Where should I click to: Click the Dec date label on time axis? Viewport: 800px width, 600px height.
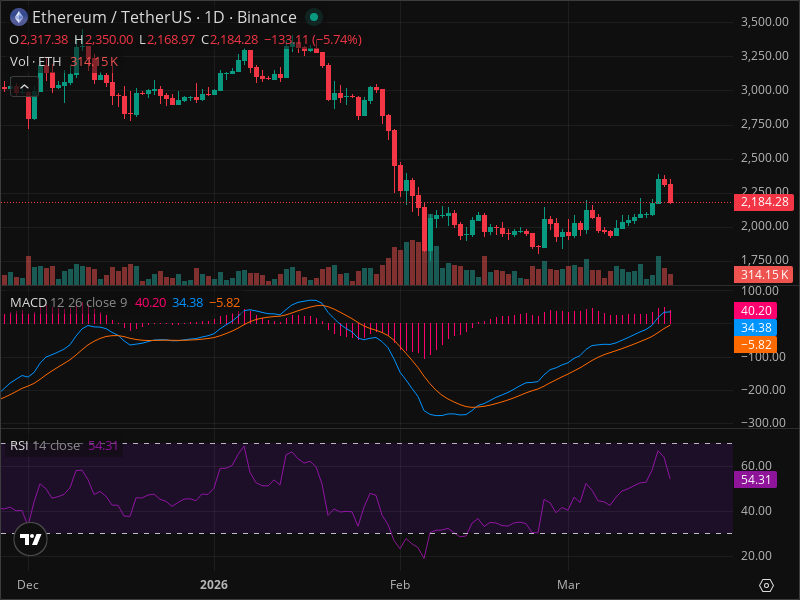click(x=28, y=585)
